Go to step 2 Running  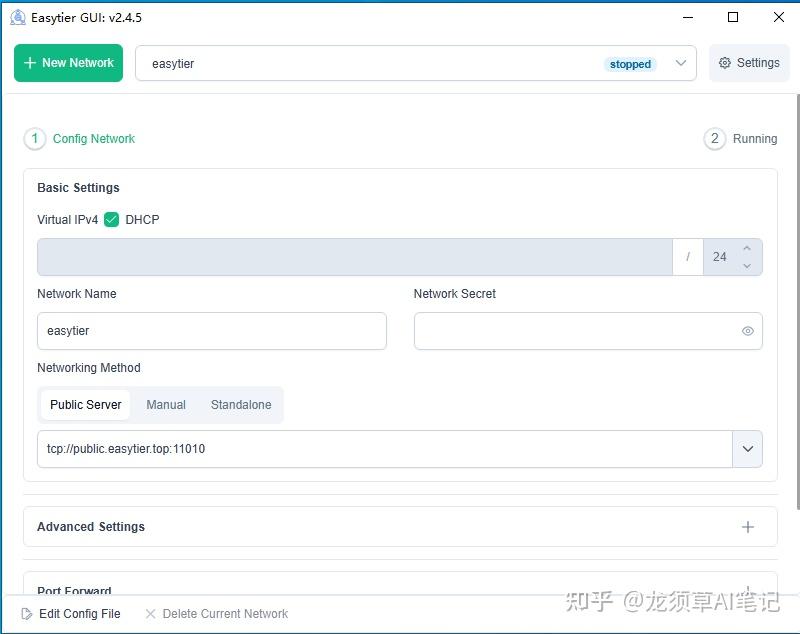pos(740,139)
